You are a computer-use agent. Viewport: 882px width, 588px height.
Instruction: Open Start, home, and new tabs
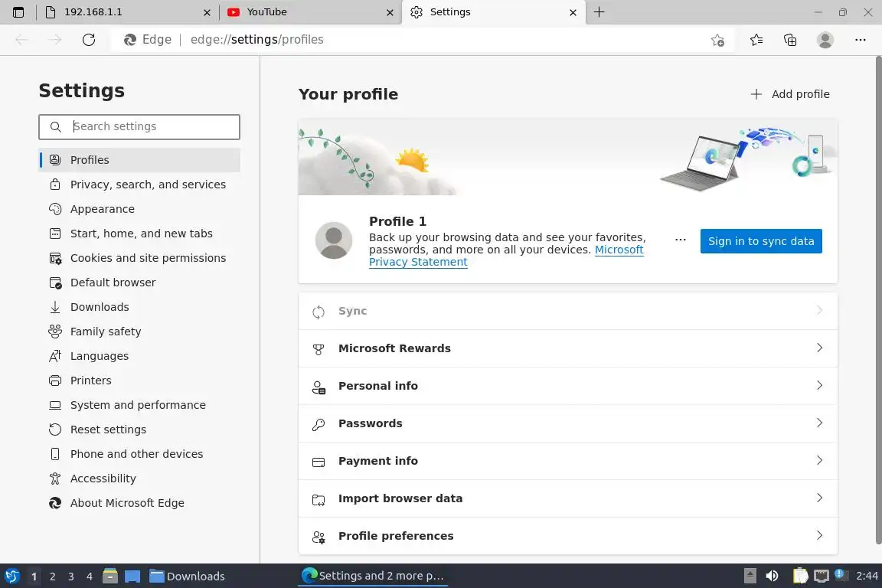[139, 234]
